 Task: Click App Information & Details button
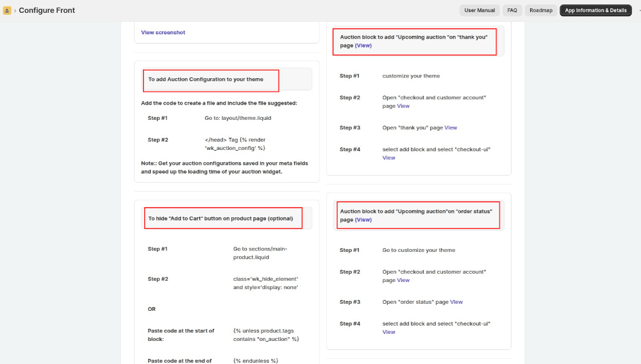pos(595,10)
